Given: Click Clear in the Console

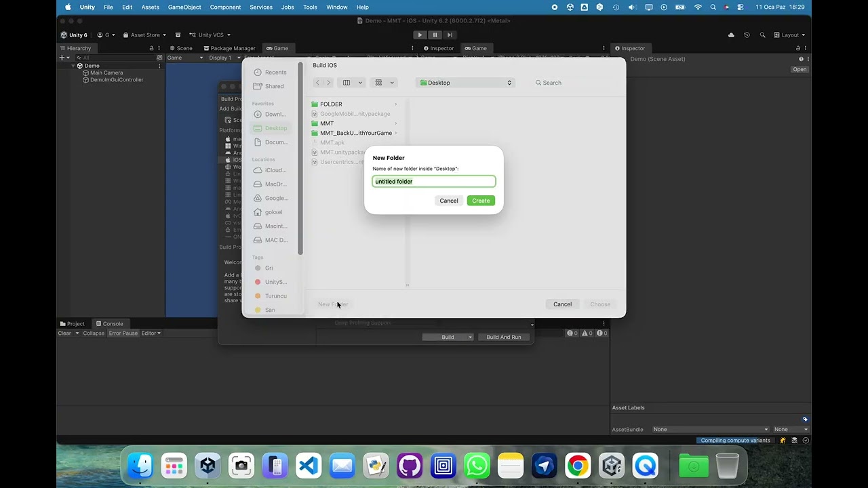Looking at the screenshot, I should pyautogui.click(x=64, y=333).
